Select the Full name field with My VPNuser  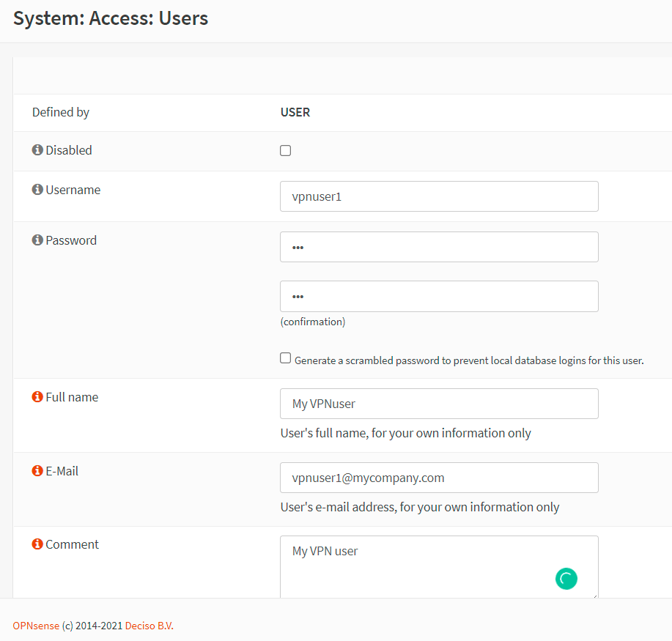click(x=439, y=404)
